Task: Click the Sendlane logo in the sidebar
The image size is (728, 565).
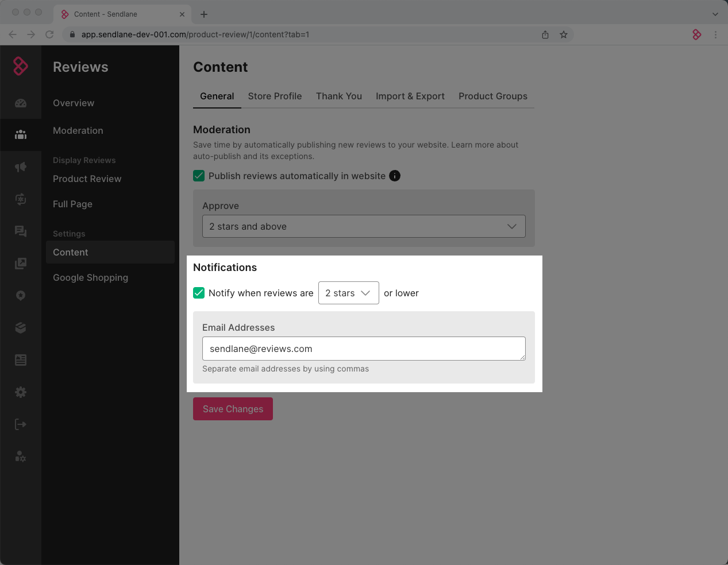Action: click(x=21, y=66)
